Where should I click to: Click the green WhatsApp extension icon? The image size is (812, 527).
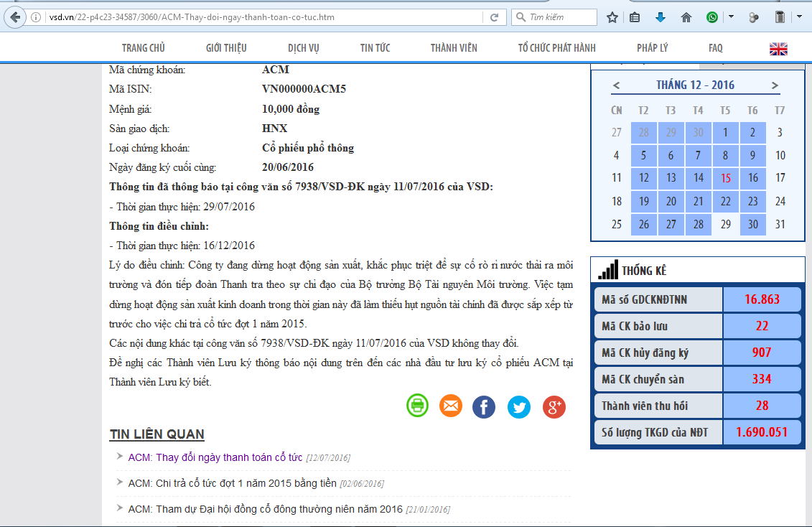pyautogui.click(x=713, y=18)
